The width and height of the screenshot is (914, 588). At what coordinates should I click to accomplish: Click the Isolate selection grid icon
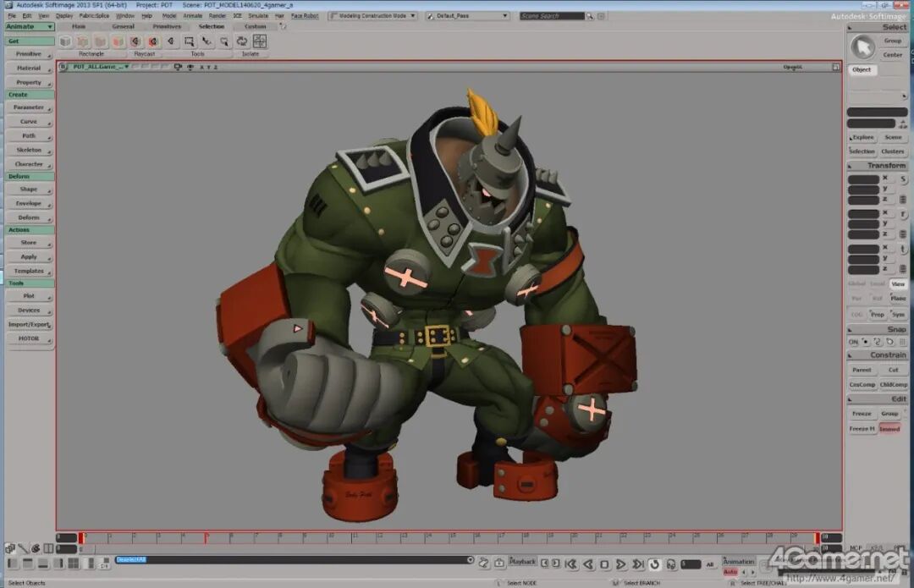(260, 41)
